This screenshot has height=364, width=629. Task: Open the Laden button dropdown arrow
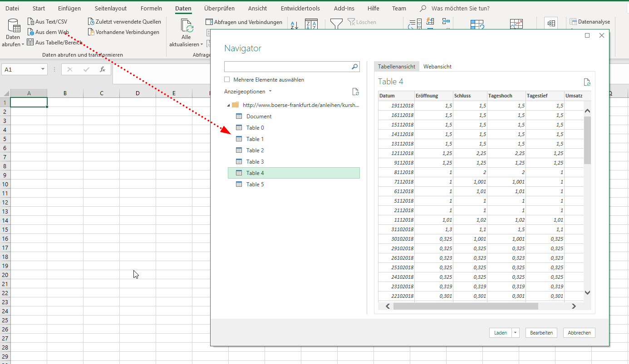[515, 333]
